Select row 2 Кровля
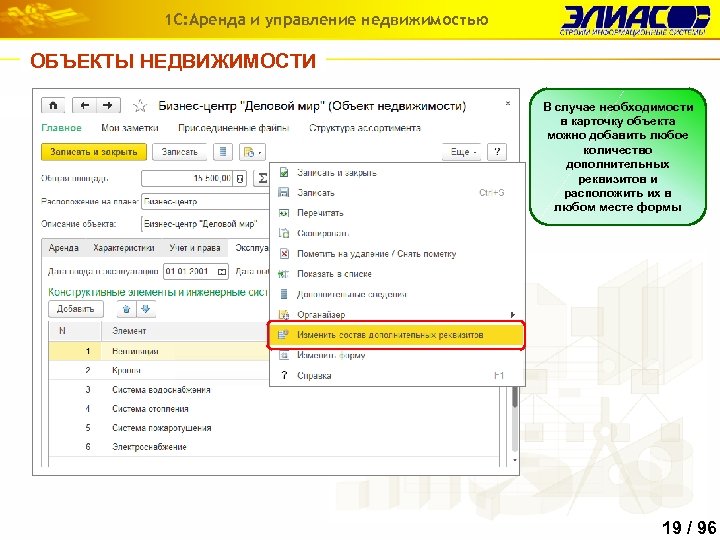The height and width of the screenshot is (540, 720). [159, 370]
